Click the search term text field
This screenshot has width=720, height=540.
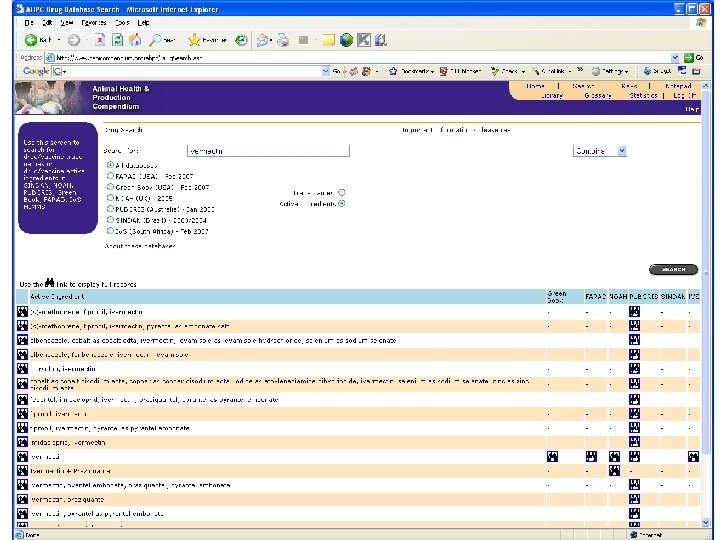(x=268, y=151)
